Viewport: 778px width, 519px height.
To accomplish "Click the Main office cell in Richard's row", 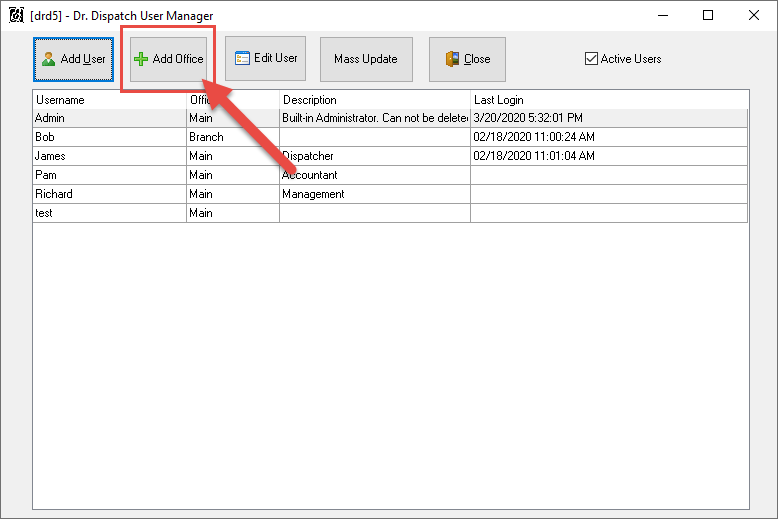I will [233, 194].
